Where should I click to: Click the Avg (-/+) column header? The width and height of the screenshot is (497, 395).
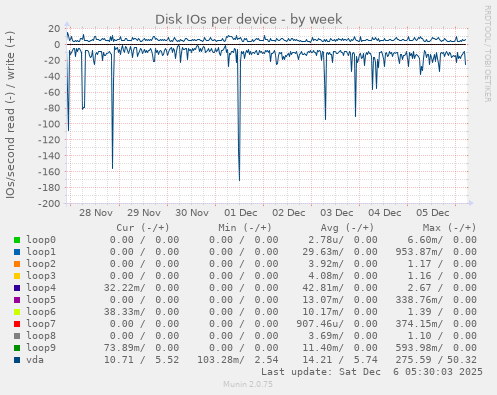pos(347,228)
